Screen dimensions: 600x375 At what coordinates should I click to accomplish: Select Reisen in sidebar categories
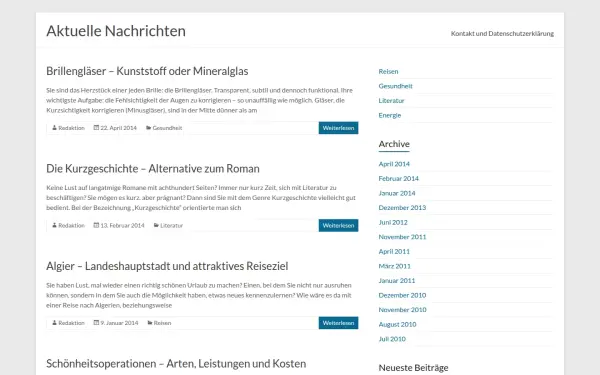click(x=388, y=72)
